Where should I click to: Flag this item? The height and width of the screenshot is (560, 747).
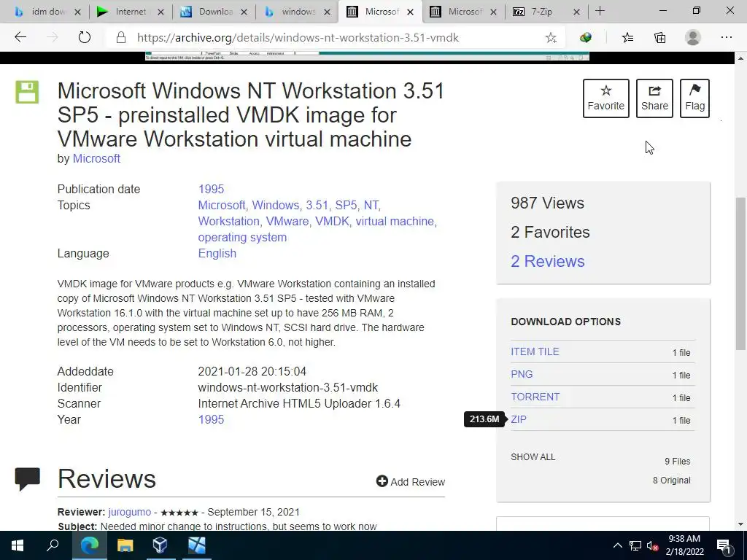[694, 98]
